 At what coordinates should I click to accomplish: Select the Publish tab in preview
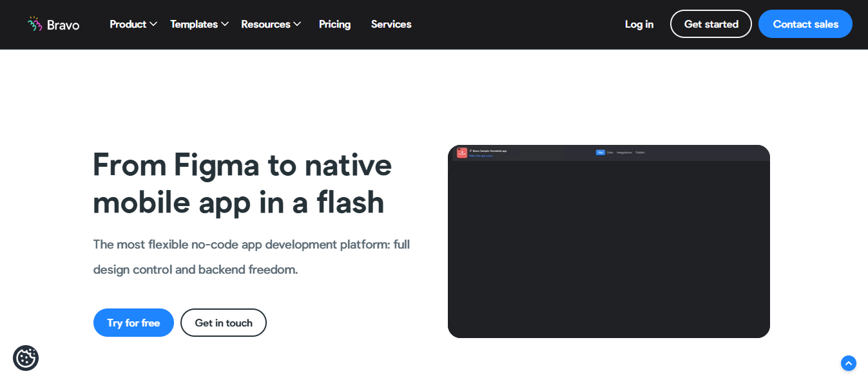pos(640,153)
